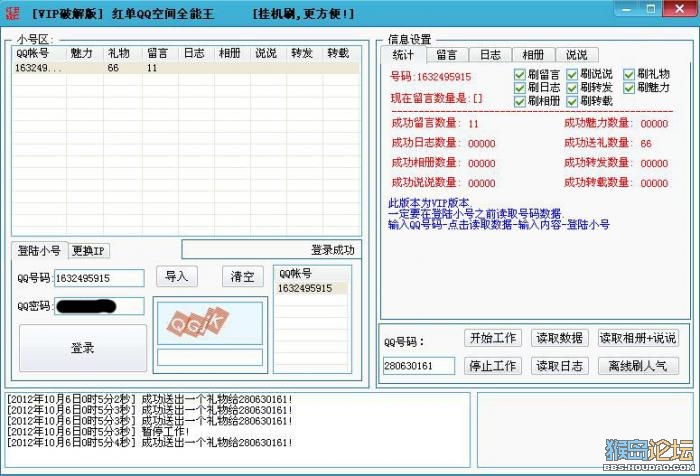The height and width of the screenshot is (476, 700).
Task: Focus the QQ密码 password field
Action: pyautogui.click(x=99, y=306)
